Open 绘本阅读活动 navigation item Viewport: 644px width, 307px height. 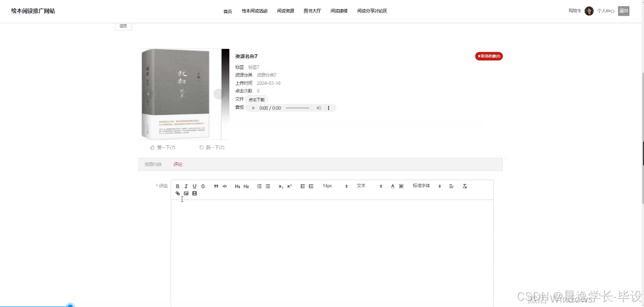click(255, 11)
